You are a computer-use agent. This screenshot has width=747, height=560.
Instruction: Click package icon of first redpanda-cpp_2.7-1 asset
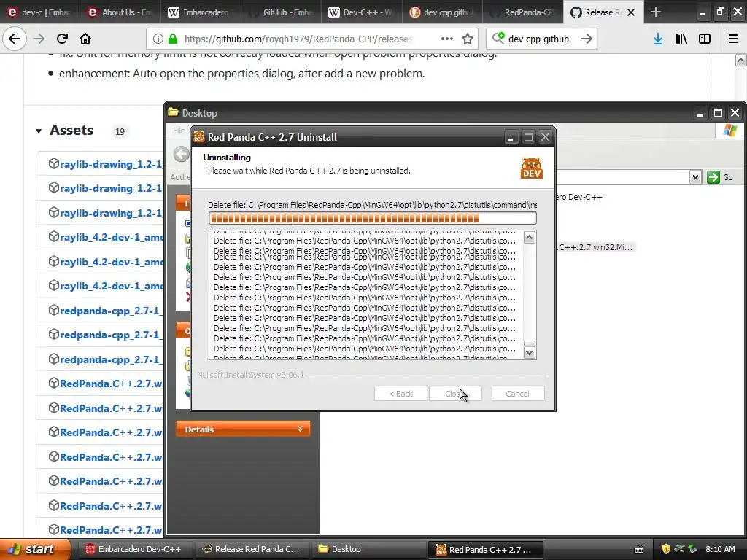point(53,311)
